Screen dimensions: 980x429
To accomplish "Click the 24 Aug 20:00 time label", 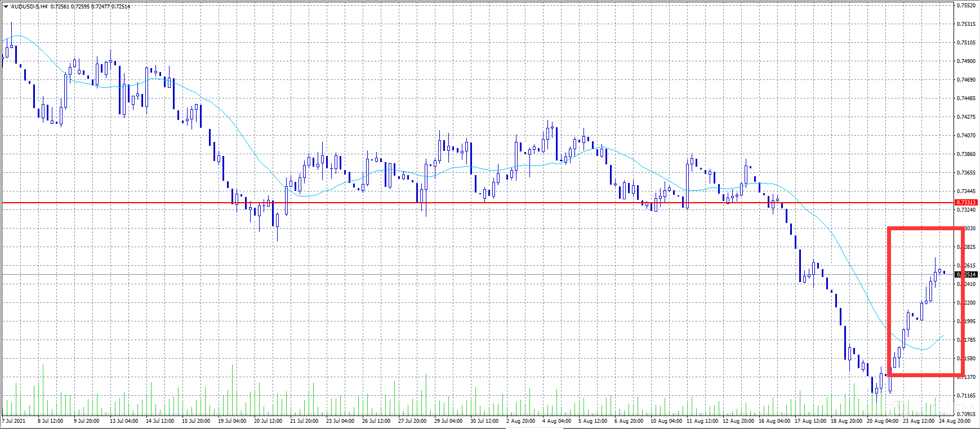I will click(955, 421).
